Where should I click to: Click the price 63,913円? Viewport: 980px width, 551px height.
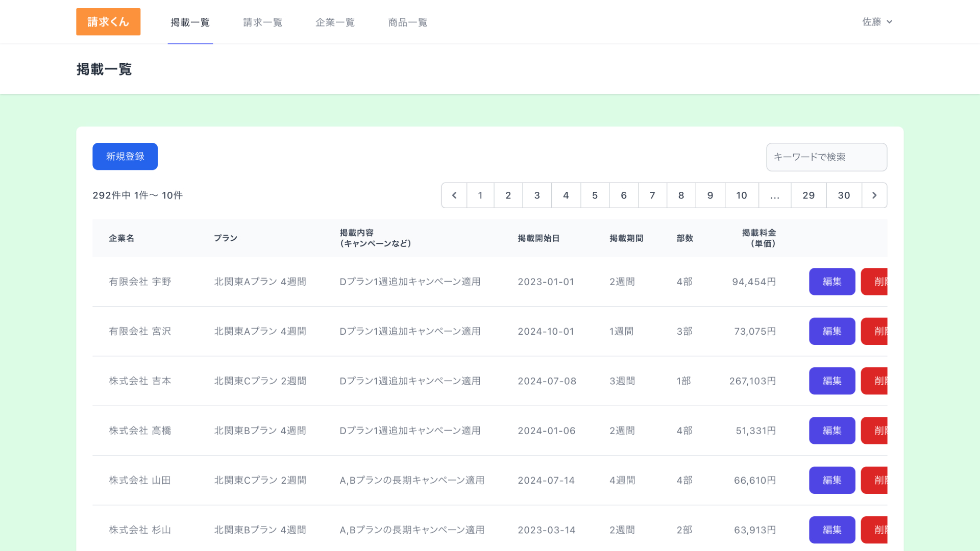pos(755,530)
